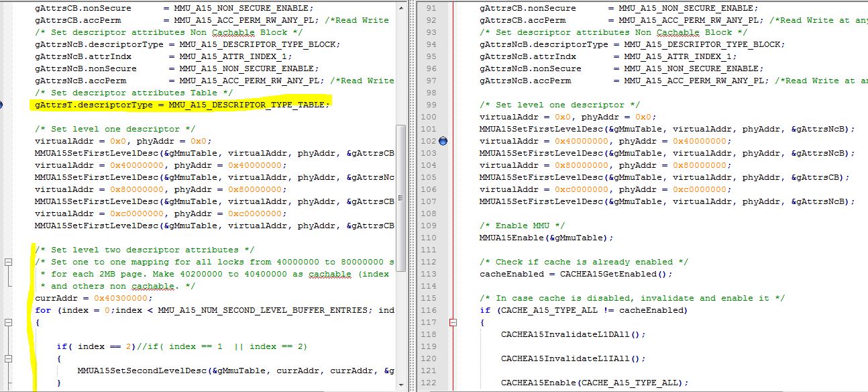Collapse the level two descriptor comment block
Screen dimensions: 868x392
7,262
